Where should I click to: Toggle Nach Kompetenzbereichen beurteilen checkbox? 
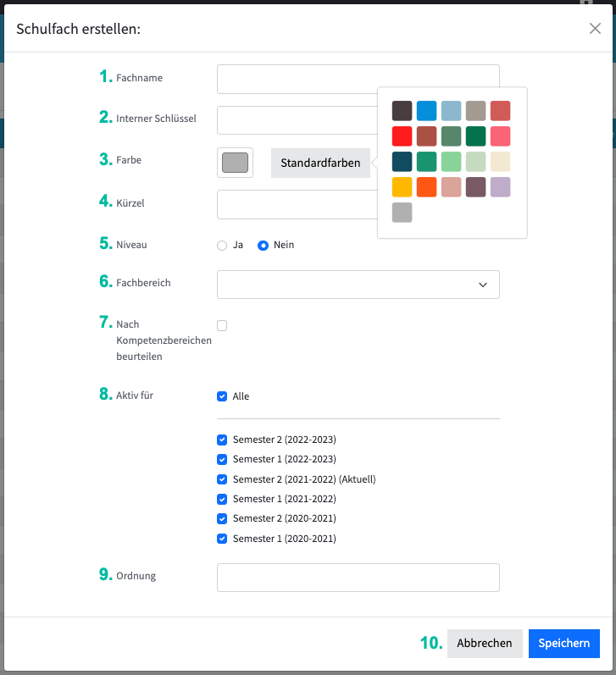(222, 325)
